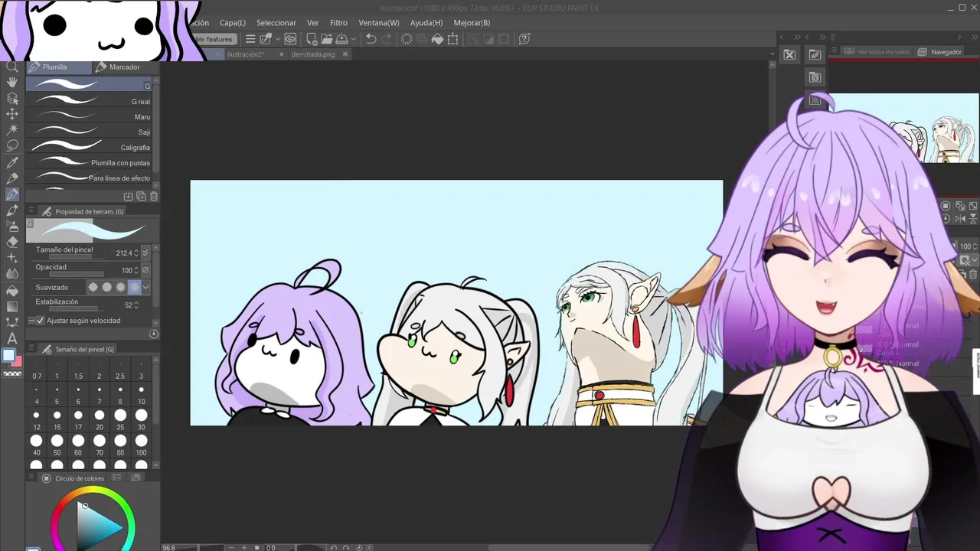Viewport: 980px width, 551px height.
Task: Switch to the Ilustración2* document tab
Action: (246, 54)
